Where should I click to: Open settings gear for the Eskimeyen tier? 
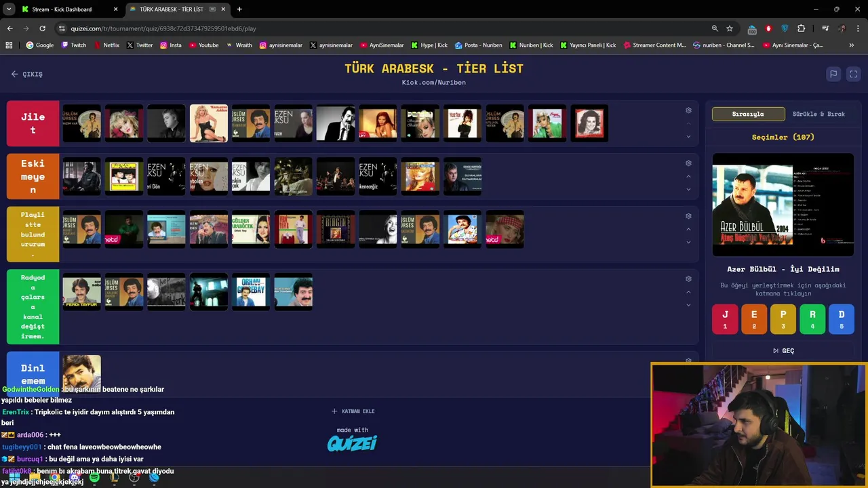click(x=688, y=163)
